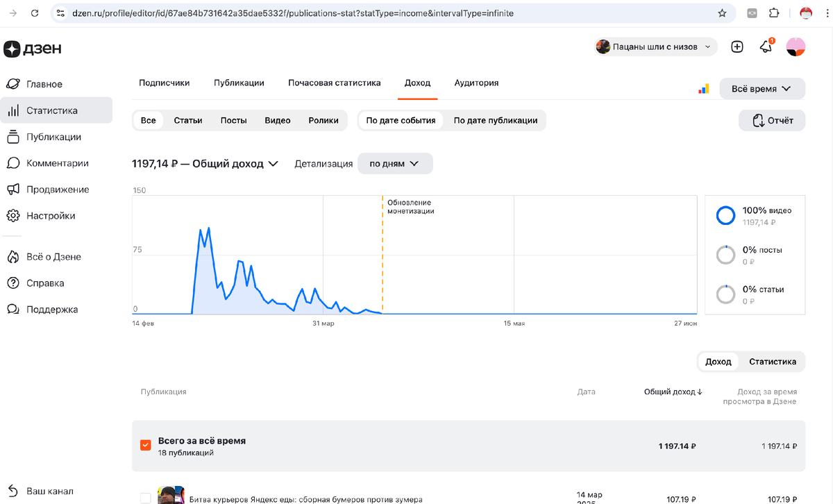833x504 pixels.
Task: Click the browser address bar URL
Action: click(x=293, y=12)
